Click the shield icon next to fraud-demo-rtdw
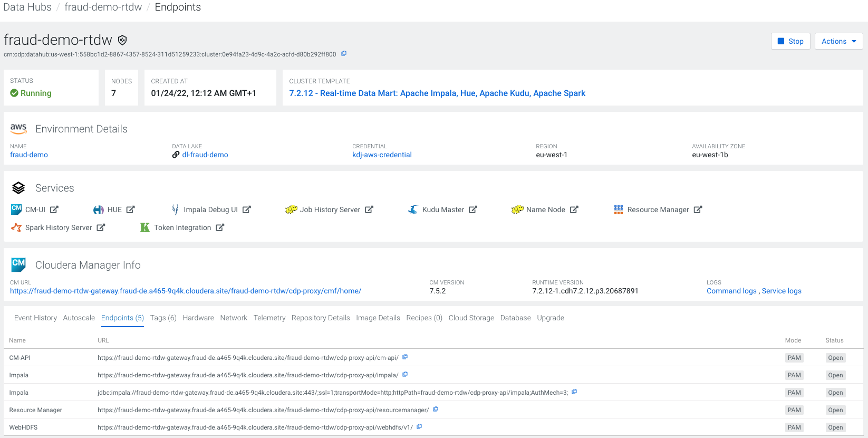868x438 pixels. point(122,40)
